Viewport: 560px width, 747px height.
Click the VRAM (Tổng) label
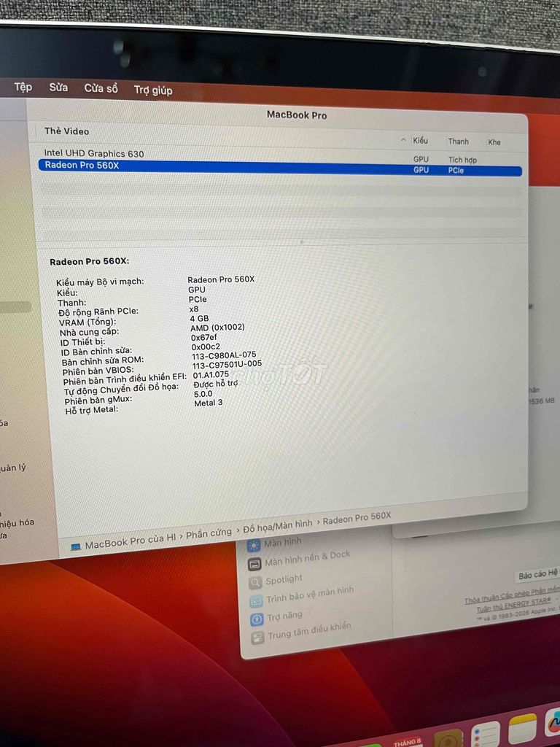click(x=87, y=322)
